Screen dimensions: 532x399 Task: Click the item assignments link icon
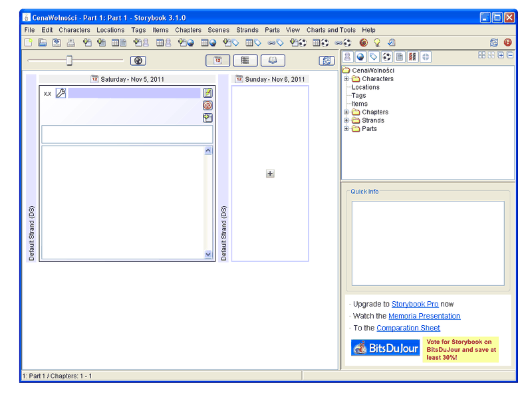(342, 43)
